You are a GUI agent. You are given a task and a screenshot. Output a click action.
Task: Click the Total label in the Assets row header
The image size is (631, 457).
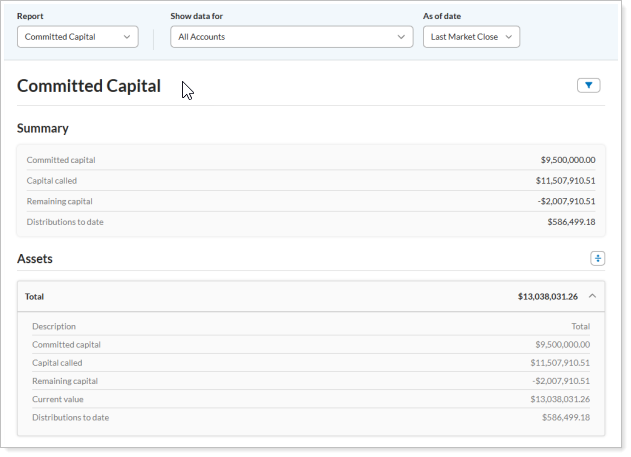point(35,297)
